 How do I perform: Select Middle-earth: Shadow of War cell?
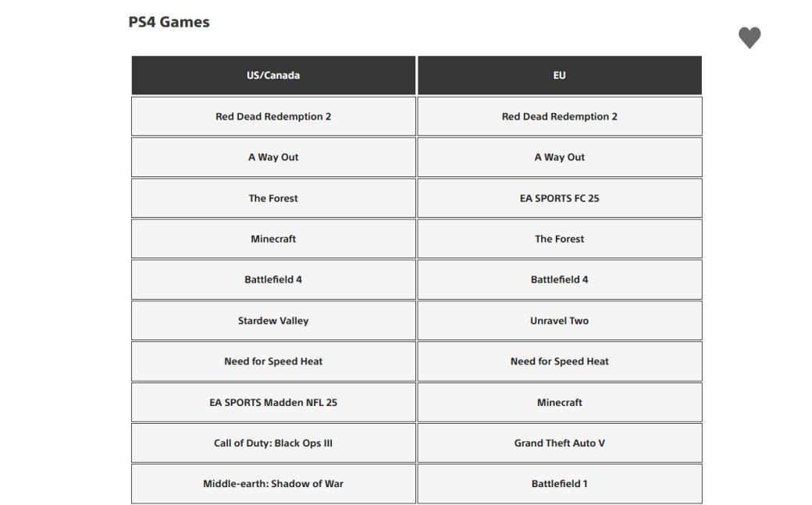pos(273,484)
